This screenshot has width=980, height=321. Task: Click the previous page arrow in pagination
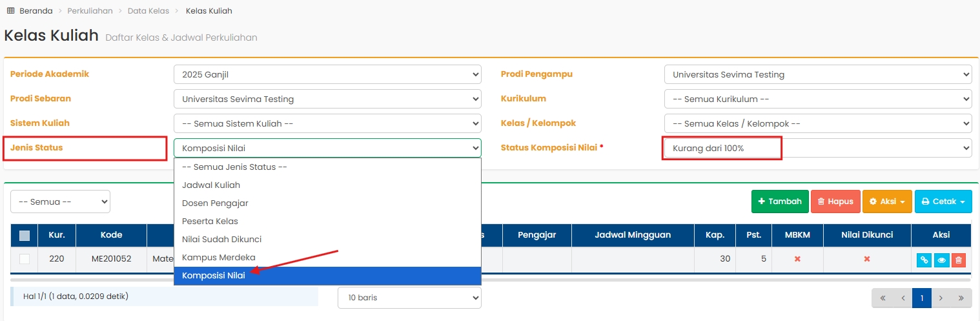tap(902, 298)
